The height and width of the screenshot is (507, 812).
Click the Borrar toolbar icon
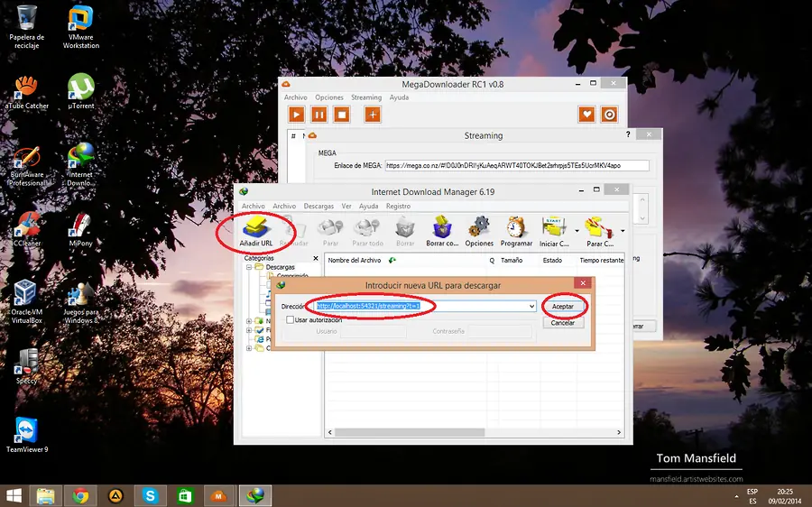pos(405,232)
